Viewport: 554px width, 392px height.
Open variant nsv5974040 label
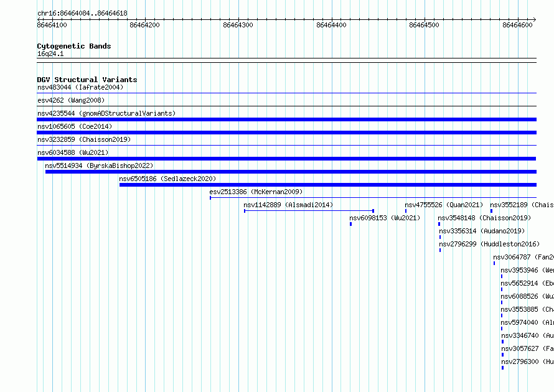[x=527, y=322]
